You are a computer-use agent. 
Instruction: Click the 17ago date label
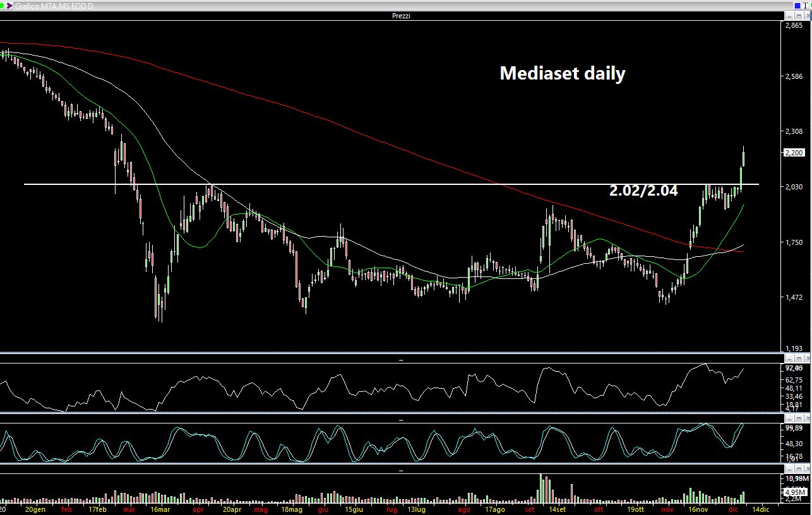tap(495, 509)
